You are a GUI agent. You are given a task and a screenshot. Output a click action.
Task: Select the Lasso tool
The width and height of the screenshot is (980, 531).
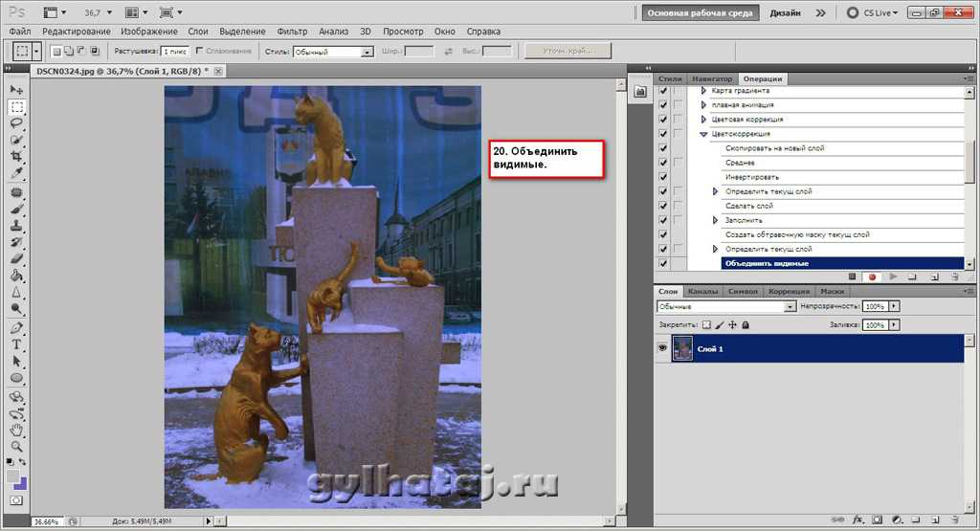point(16,123)
